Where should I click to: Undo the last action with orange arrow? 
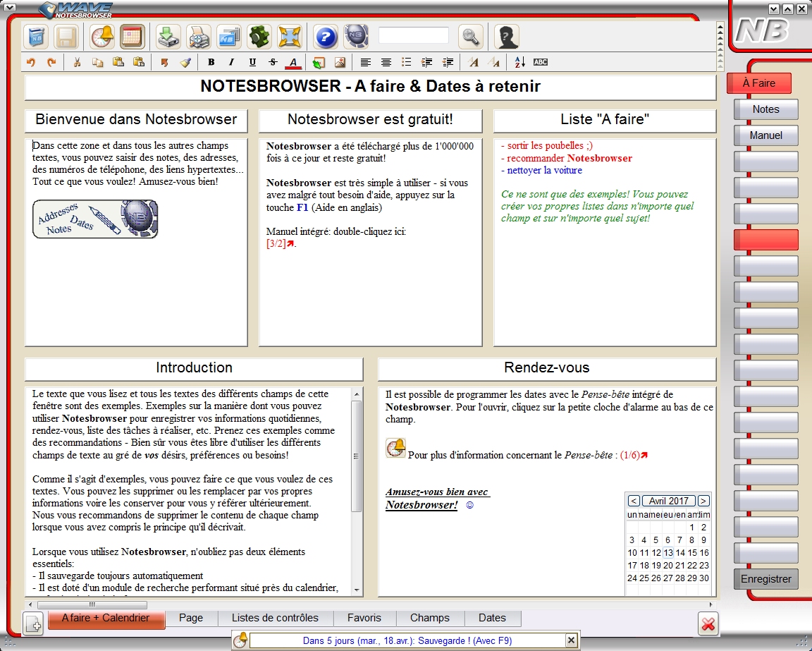click(x=31, y=62)
